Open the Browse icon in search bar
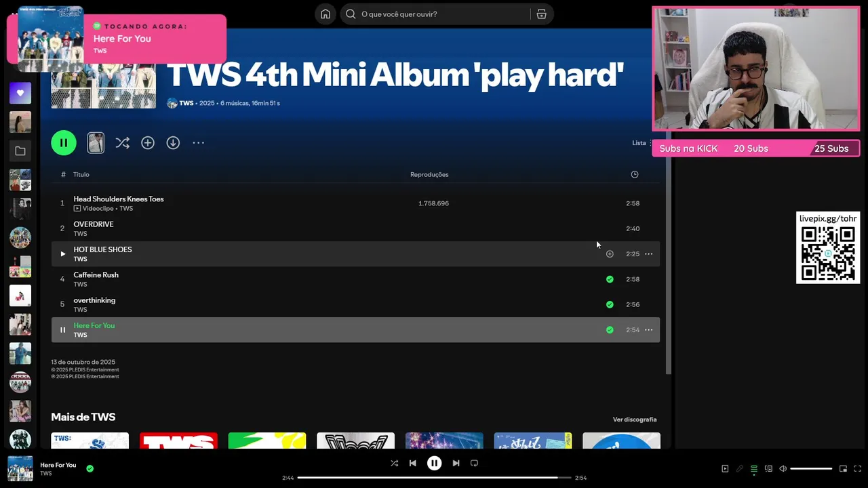Image resolution: width=868 pixels, height=488 pixels. pyautogui.click(x=541, y=14)
